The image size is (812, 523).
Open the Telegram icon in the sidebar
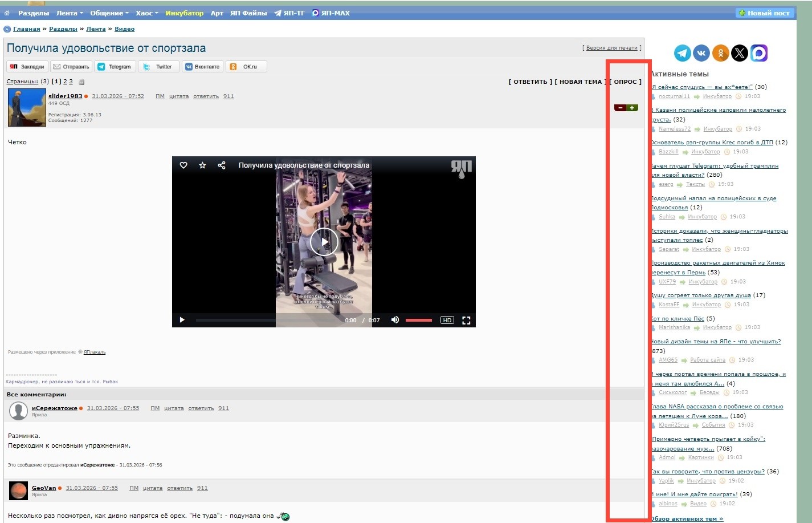click(683, 53)
